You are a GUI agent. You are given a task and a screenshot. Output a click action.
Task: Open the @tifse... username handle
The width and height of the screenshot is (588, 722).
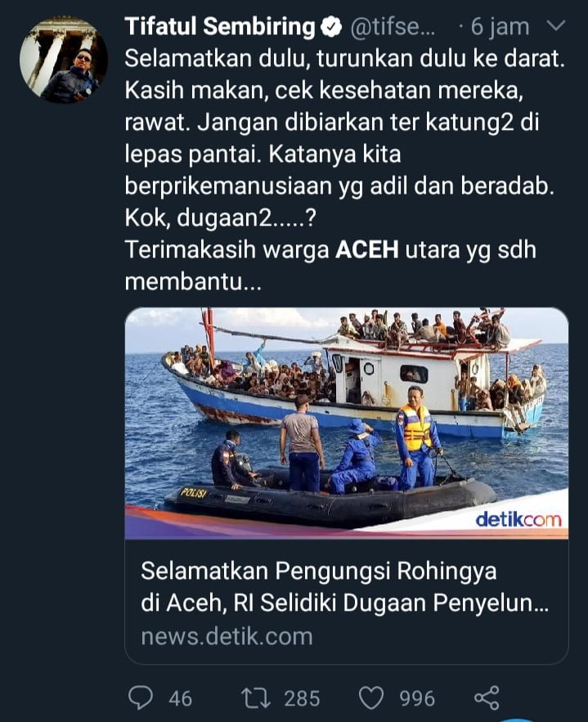coord(393,27)
